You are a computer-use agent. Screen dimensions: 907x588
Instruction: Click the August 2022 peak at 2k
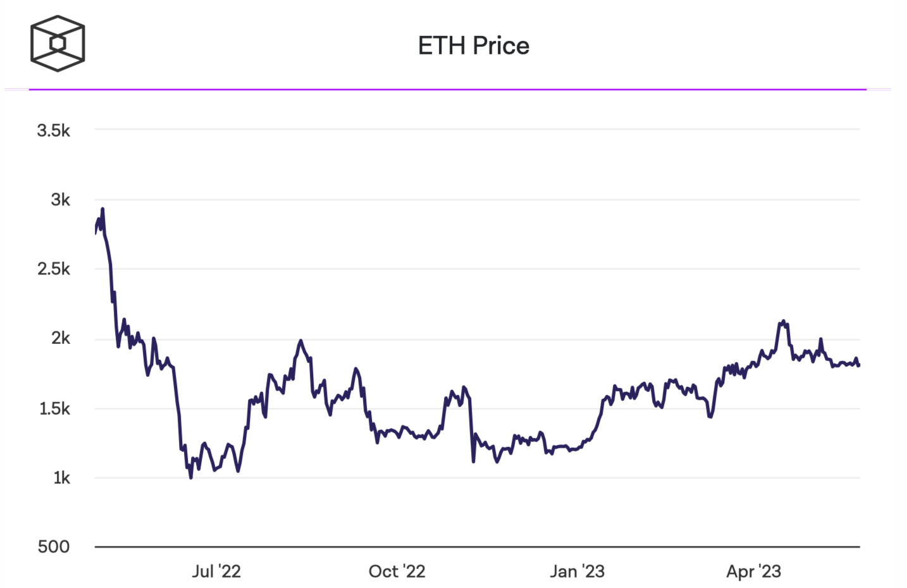click(x=300, y=341)
